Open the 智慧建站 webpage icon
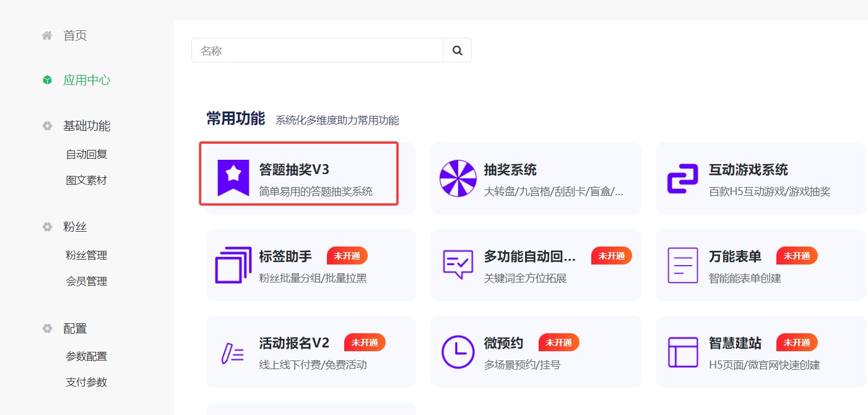The image size is (868, 415). tap(682, 352)
